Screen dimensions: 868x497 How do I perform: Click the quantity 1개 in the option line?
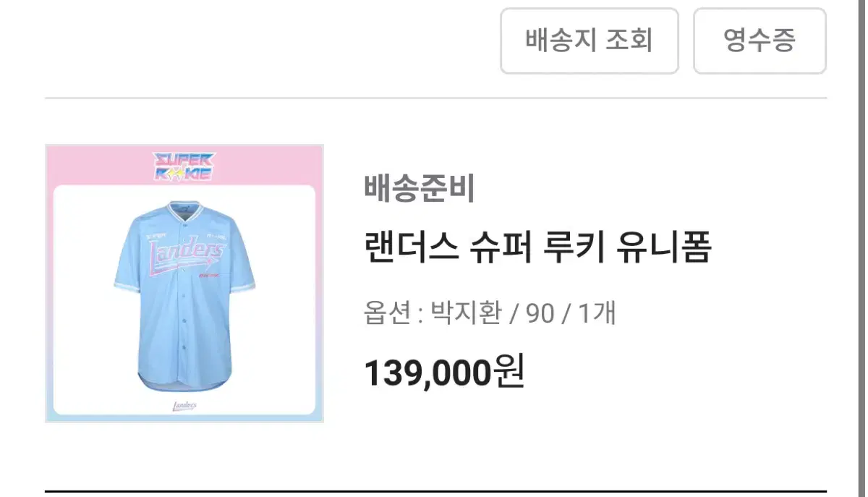tap(597, 314)
